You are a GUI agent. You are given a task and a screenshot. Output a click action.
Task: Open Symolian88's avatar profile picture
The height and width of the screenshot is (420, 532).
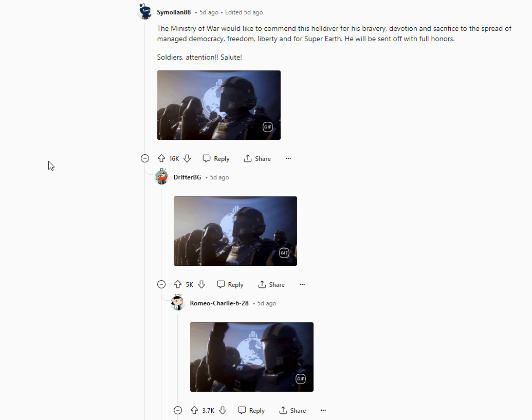[145, 11]
